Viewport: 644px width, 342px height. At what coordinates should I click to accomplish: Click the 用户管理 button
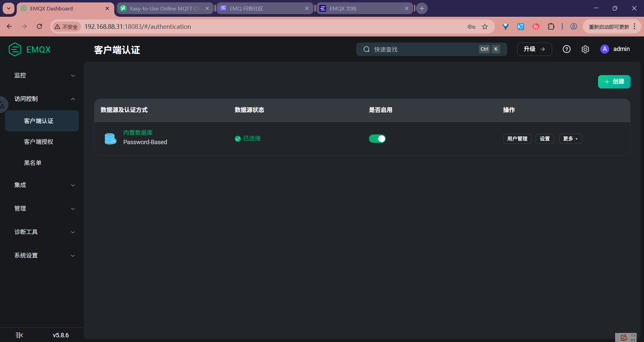(517, 138)
